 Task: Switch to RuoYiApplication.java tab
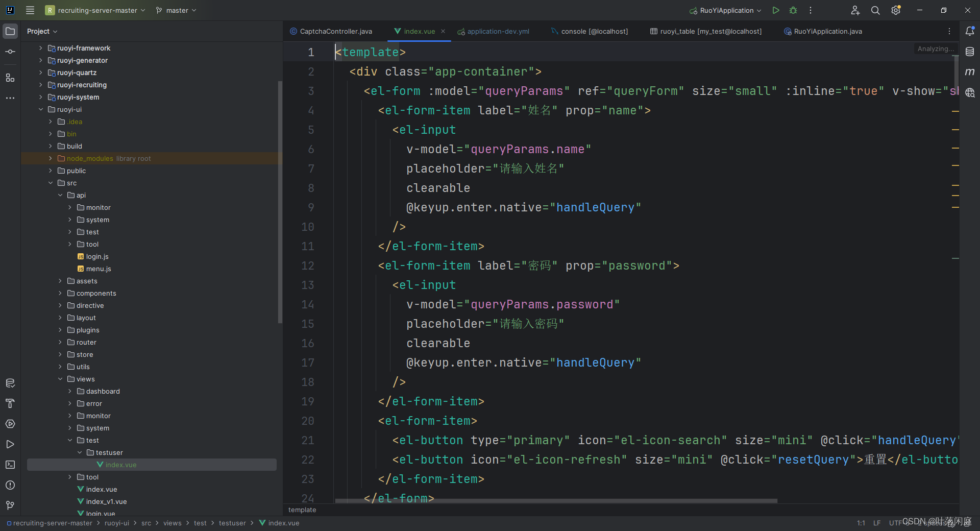tap(823, 31)
